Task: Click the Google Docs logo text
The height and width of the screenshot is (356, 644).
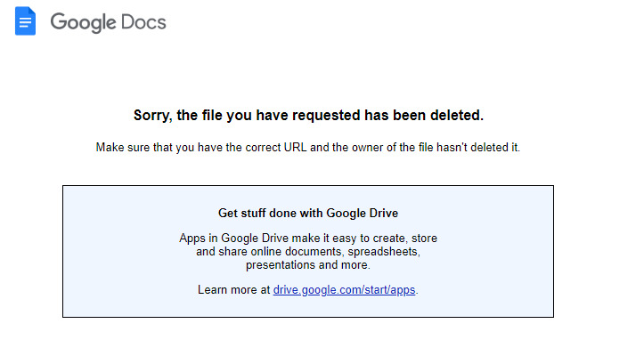Action: click(x=108, y=22)
